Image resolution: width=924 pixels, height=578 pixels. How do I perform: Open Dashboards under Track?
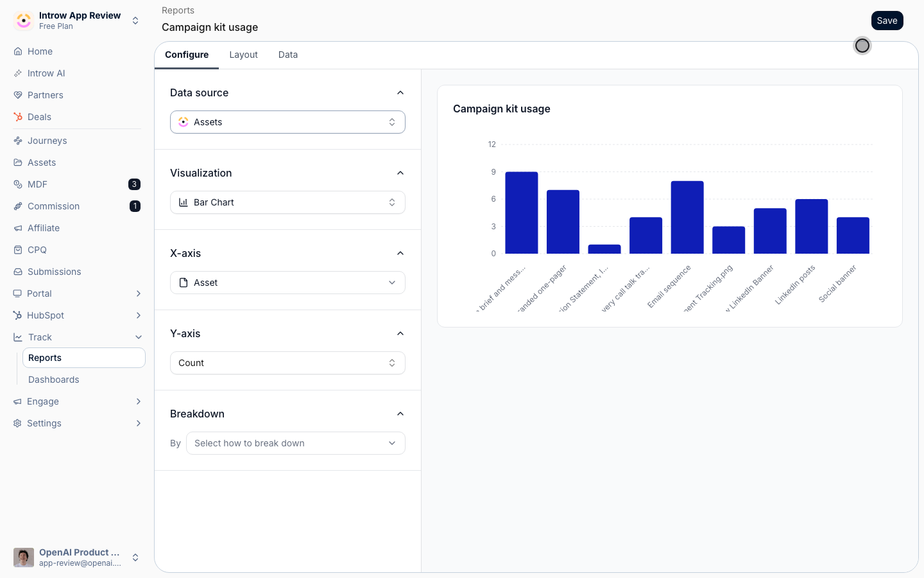click(84, 380)
